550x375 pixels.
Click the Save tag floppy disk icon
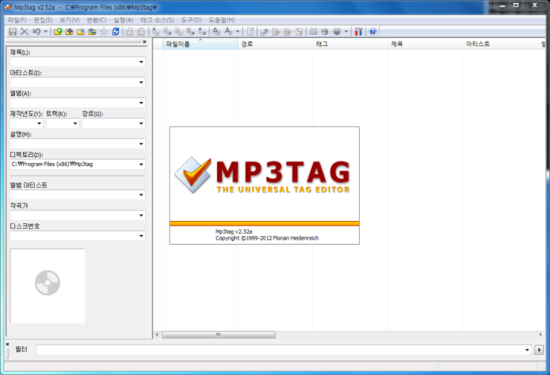pos(13,32)
